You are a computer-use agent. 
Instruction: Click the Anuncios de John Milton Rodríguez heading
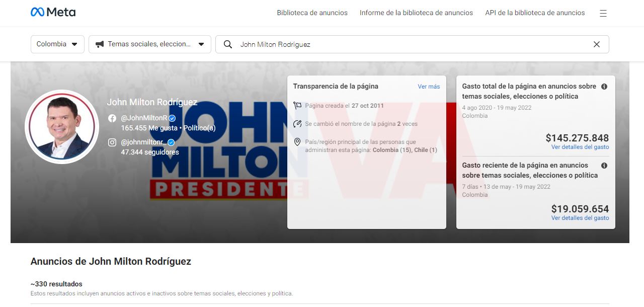coord(111,262)
